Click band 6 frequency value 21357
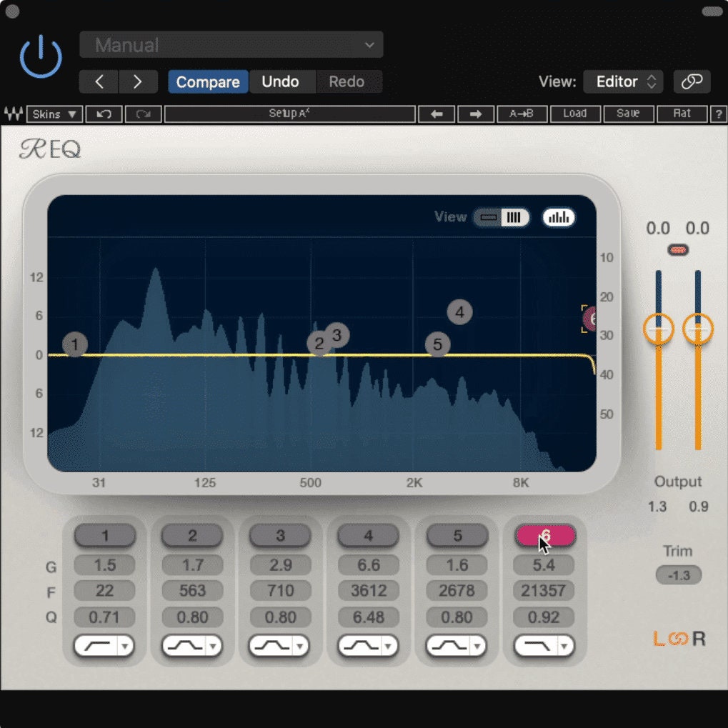The width and height of the screenshot is (728, 728). tap(544, 591)
